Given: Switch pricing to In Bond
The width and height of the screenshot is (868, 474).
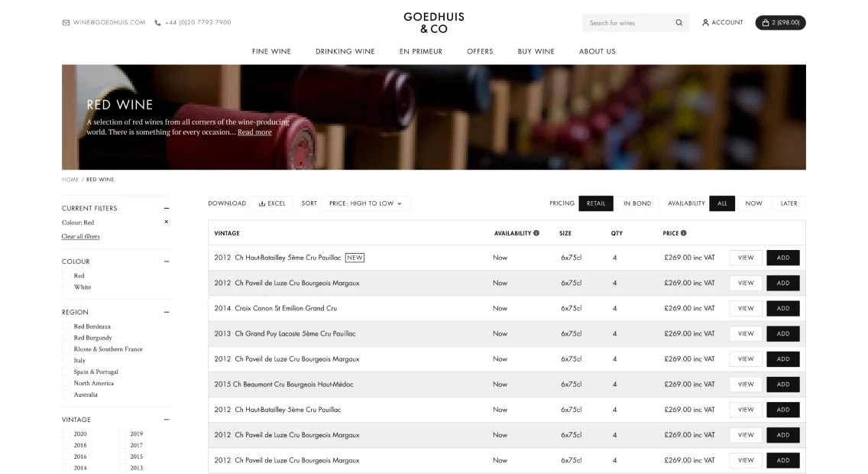Looking at the screenshot, I should [x=637, y=203].
